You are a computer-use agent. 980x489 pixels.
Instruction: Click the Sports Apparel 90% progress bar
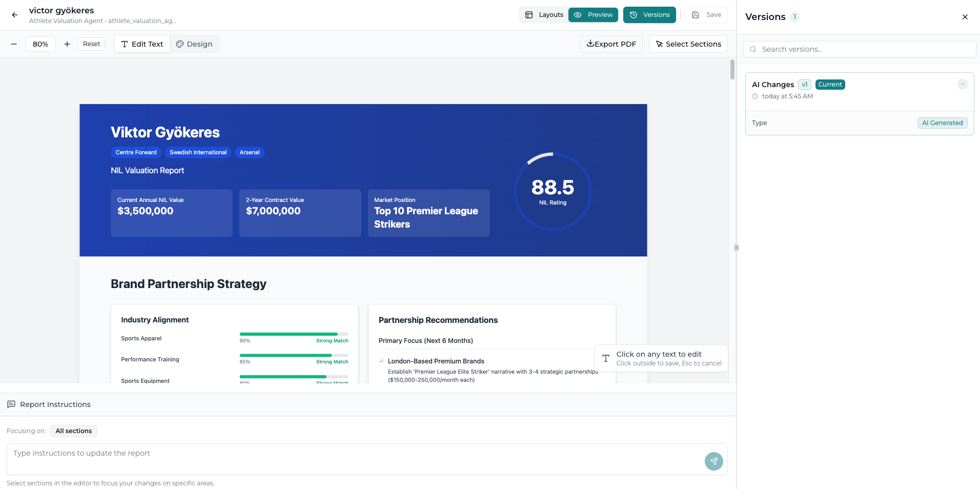coord(294,334)
